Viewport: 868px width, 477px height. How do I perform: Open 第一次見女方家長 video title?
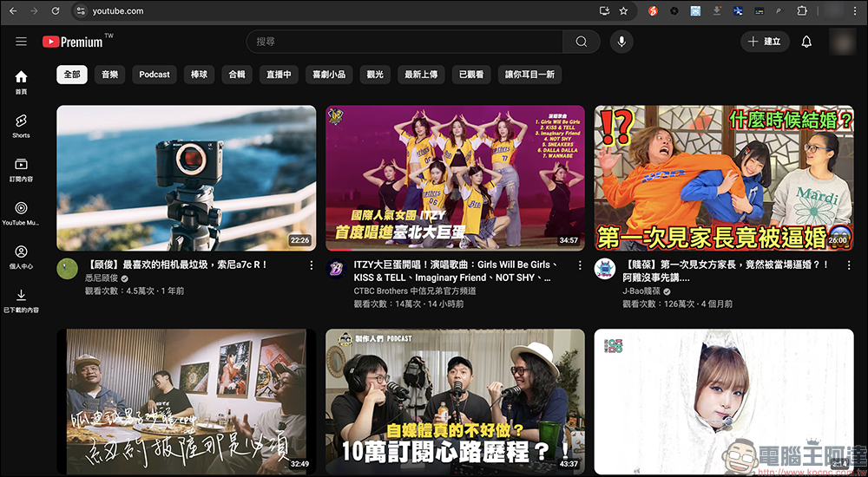[x=725, y=271]
